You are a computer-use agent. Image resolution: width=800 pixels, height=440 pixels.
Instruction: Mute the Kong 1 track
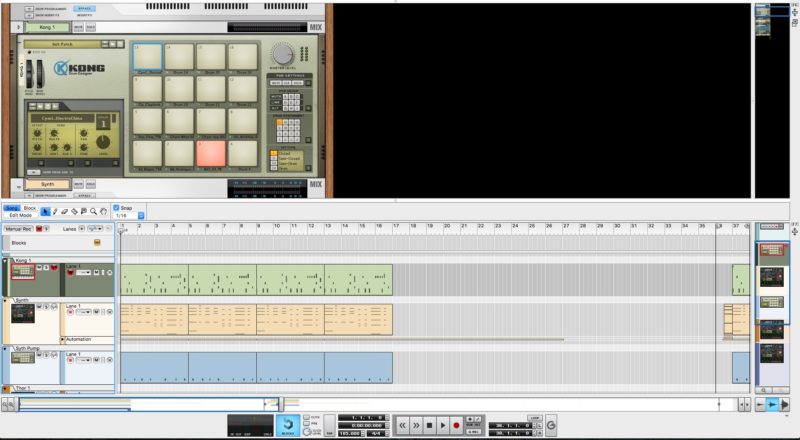coord(39,267)
